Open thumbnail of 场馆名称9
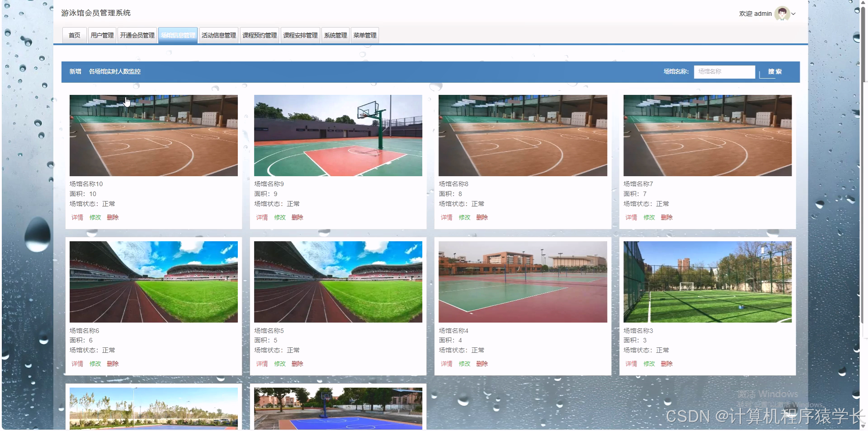The width and height of the screenshot is (868, 431). click(338, 136)
